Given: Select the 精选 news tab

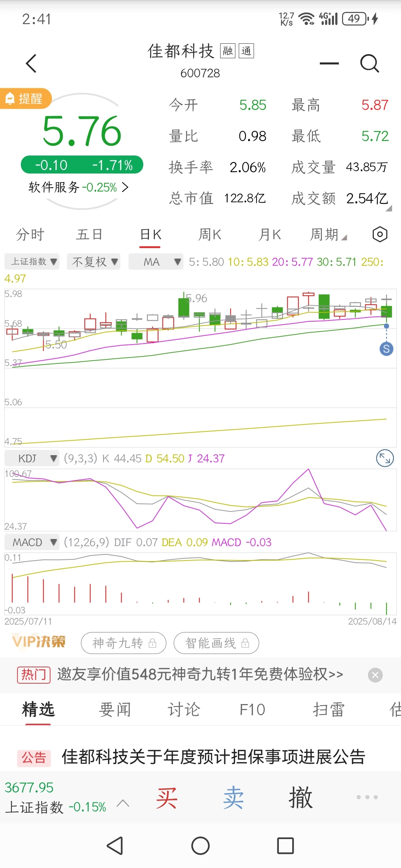Looking at the screenshot, I should [38, 709].
